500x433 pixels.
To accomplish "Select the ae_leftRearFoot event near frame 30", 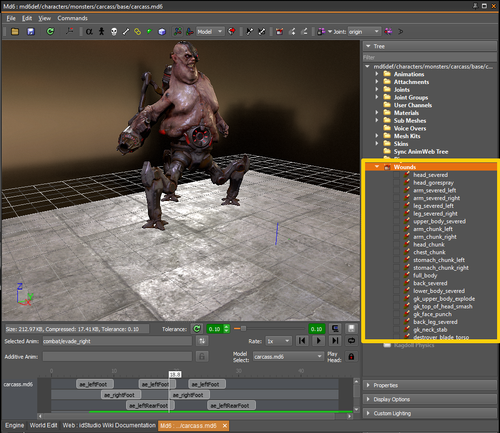I will point(232,406).
